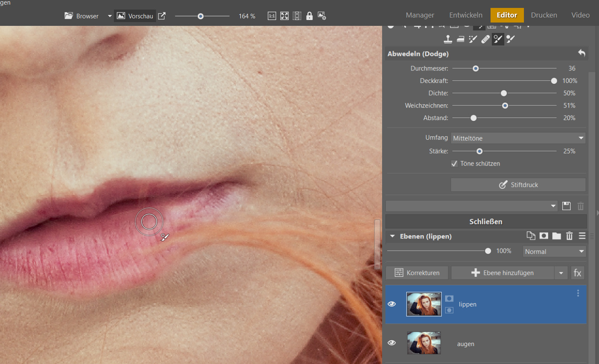This screenshot has width=599, height=364.
Task: Toggle Töne schützen checkbox
Action: [454, 163]
